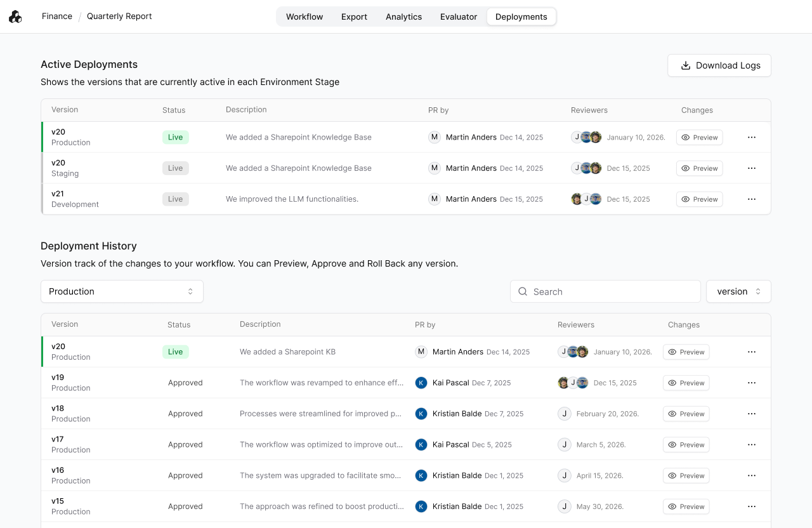Click Kai Pascal avatar in v19 row
This screenshot has width=812, height=528.
pos(421,383)
